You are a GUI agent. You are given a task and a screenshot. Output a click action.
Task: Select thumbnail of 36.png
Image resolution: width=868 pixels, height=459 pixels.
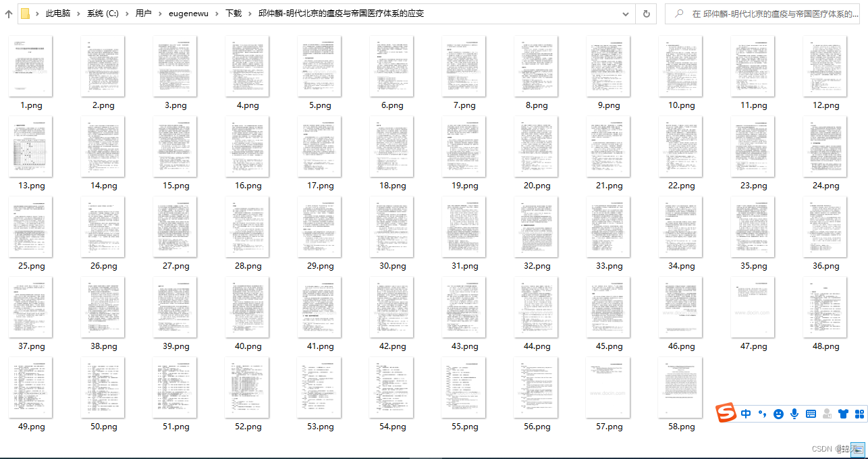tap(825, 227)
